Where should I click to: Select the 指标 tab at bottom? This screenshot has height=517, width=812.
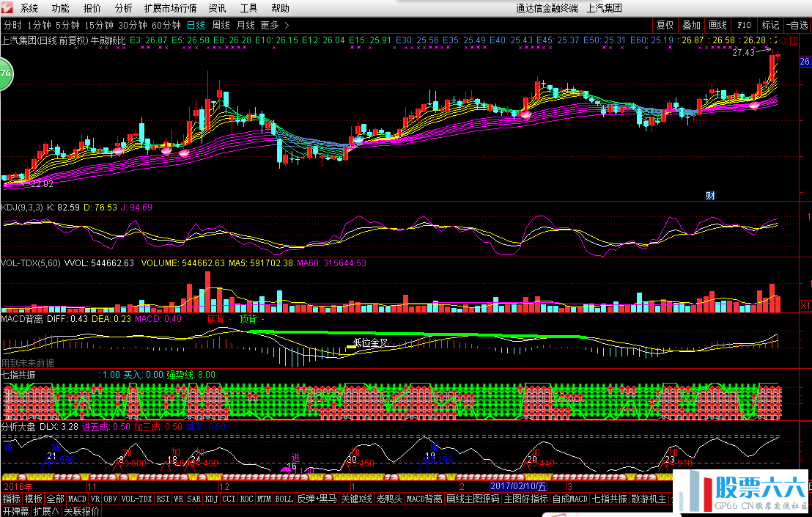point(12,499)
